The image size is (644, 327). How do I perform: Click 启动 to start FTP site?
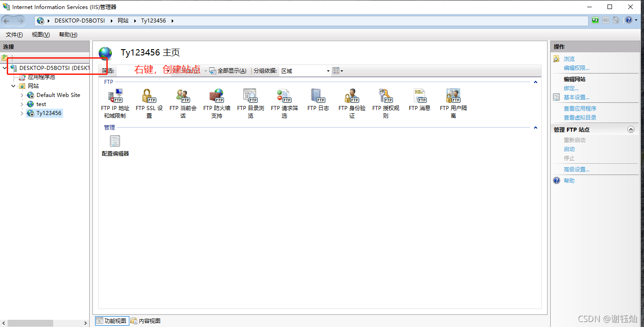tap(569, 149)
